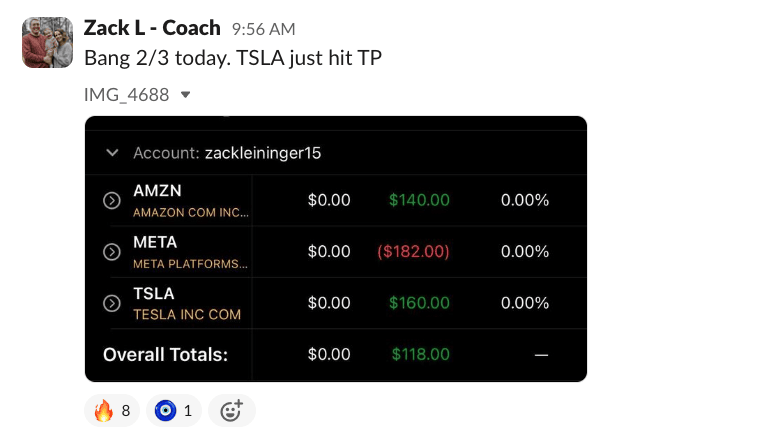Screen dimensions: 774x434
Task: Select the TSLA ticker symbol
Action: [153, 294]
